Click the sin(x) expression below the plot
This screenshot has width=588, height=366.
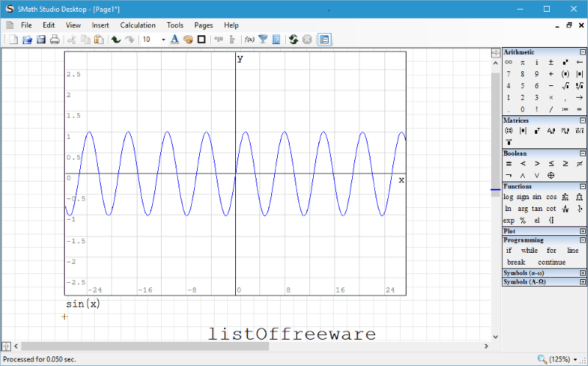coord(83,304)
